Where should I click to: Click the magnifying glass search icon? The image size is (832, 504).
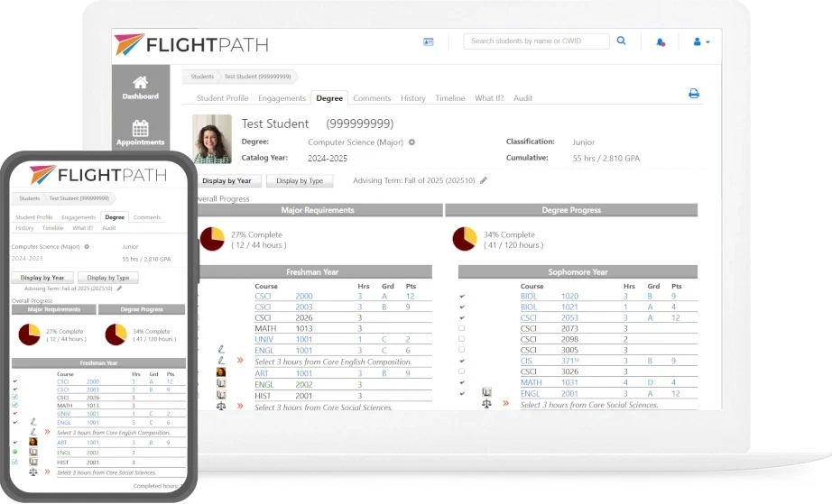[622, 41]
